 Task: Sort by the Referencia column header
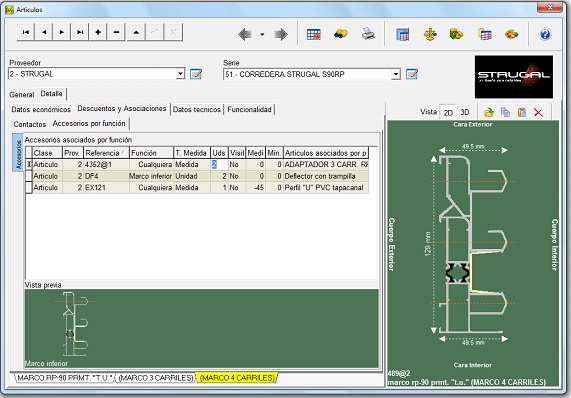pyautogui.click(x=106, y=153)
